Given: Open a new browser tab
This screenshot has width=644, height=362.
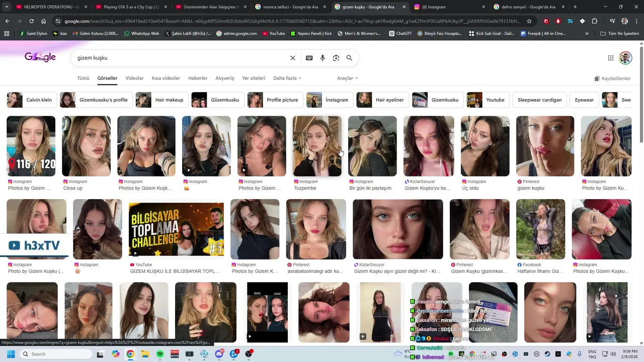Looking at the screenshot, I should click(x=575, y=7).
